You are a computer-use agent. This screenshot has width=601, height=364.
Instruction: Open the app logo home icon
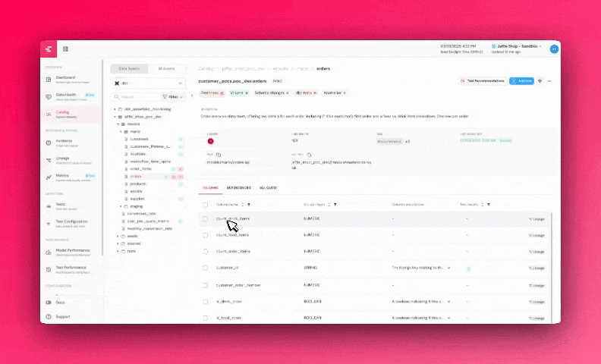pos(49,49)
